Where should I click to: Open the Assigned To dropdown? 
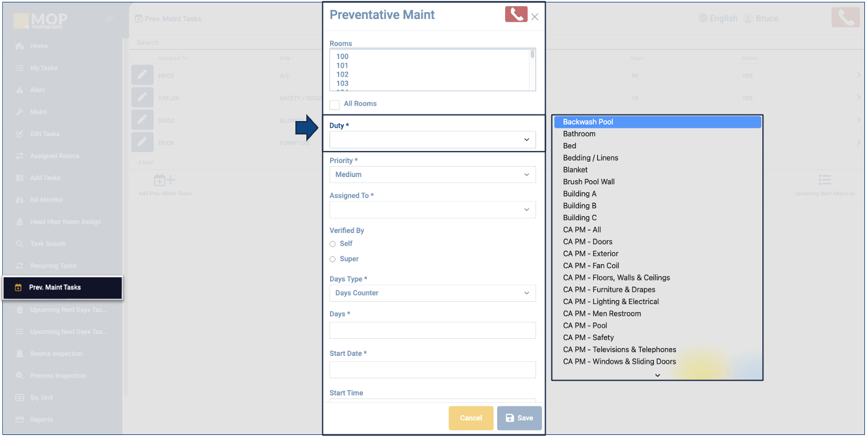(x=432, y=210)
